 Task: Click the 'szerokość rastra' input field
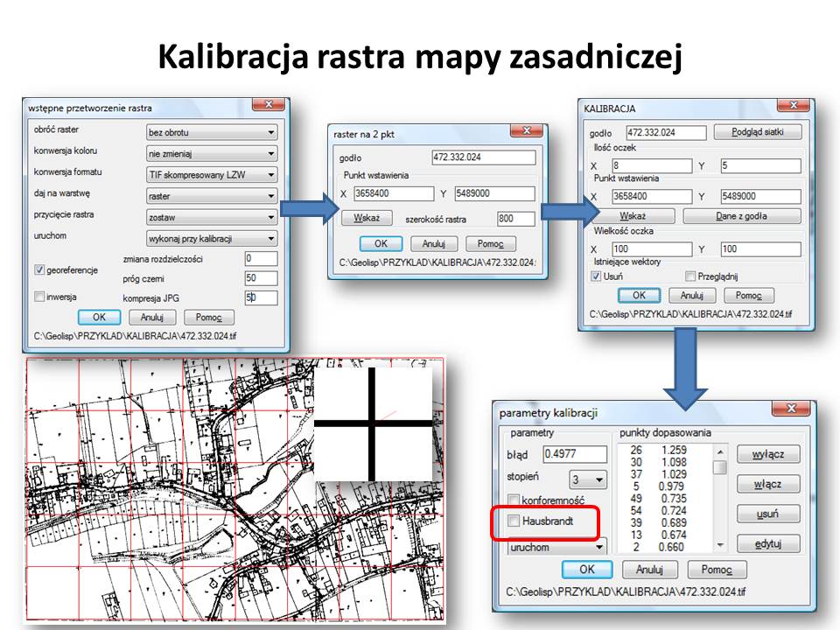click(x=516, y=219)
